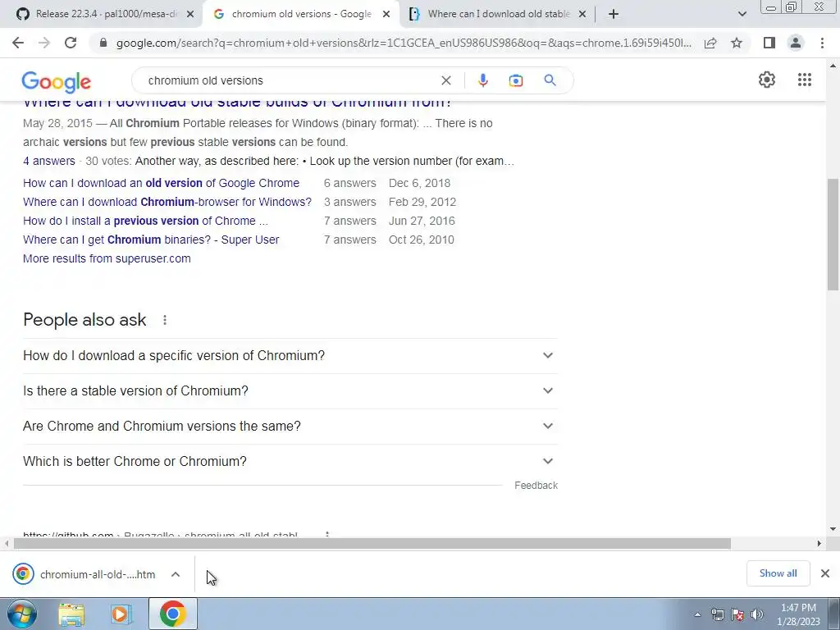Click the 4 answers link
Image resolution: width=840 pixels, height=630 pixels.
click(x=48, y=161)
